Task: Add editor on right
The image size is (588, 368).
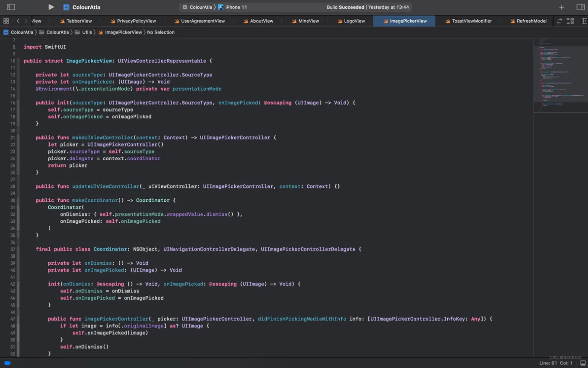Action: [584, 21]
